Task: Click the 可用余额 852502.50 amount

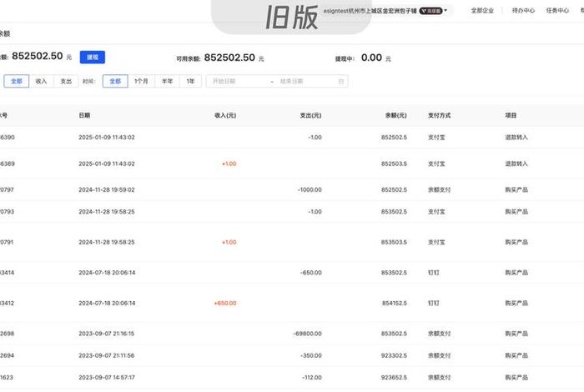Action: coord(229,58)
